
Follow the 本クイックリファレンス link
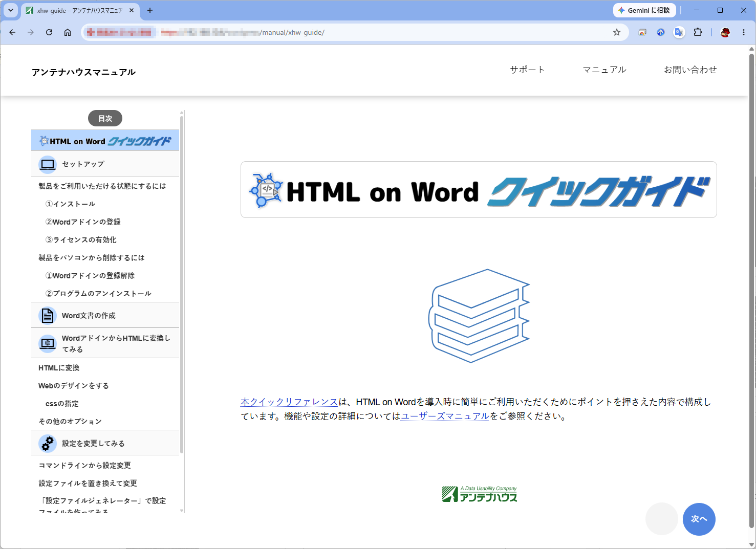(289, 402)
